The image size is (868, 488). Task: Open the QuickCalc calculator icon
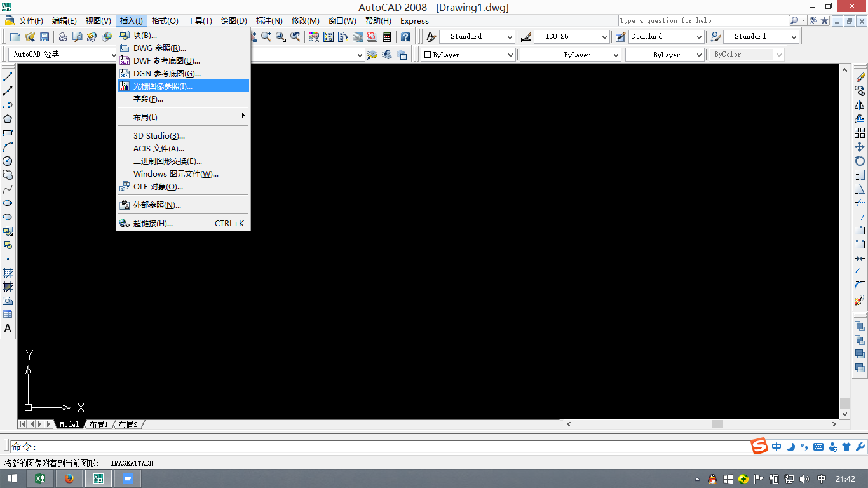(x=387, y=37)
